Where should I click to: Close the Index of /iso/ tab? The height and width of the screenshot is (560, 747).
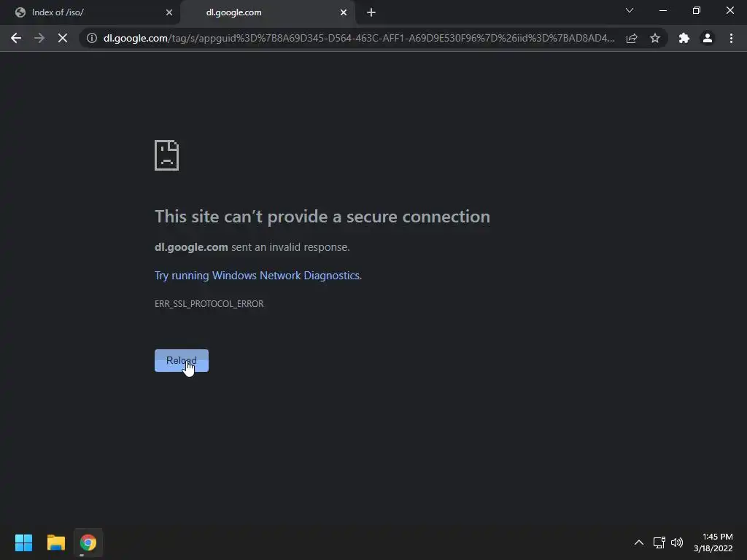click(x=169, y=12)
